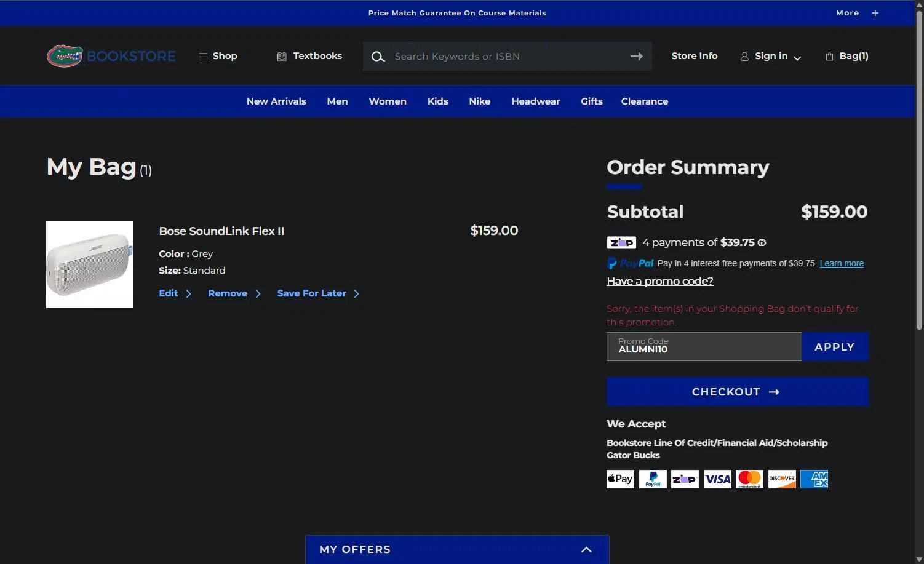Open Store Info
Image resolution: width=924 pixels, height=564 pixels.
point(695,56)
